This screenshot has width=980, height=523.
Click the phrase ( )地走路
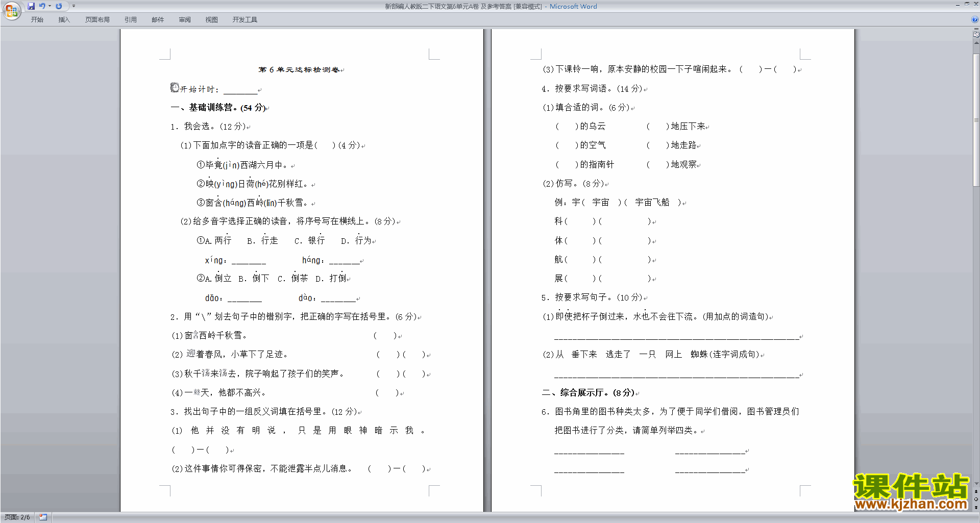672,145
